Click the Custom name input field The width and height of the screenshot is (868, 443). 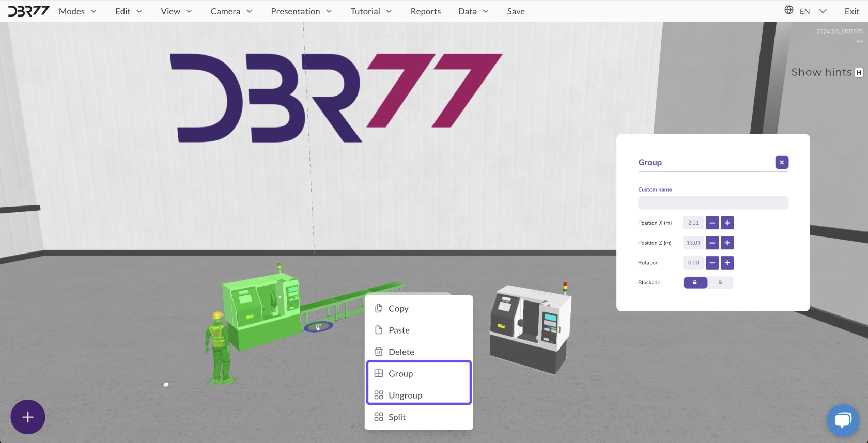(713, 202)
